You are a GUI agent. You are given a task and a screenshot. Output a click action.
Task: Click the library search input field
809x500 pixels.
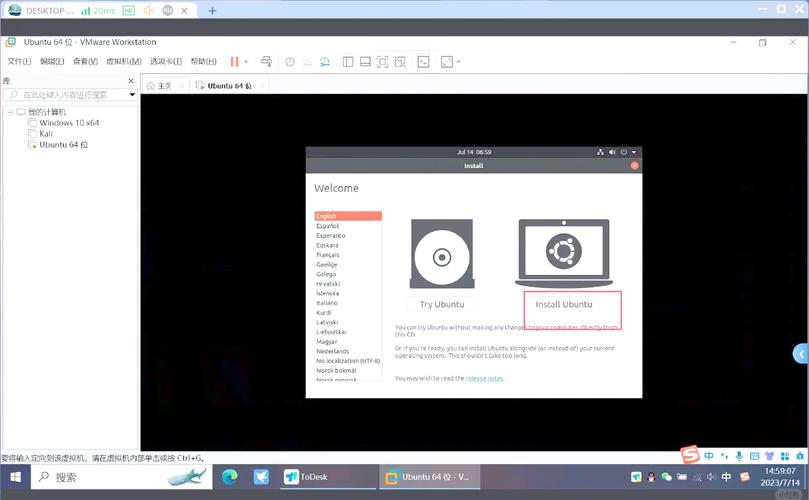tap(66, 95)
